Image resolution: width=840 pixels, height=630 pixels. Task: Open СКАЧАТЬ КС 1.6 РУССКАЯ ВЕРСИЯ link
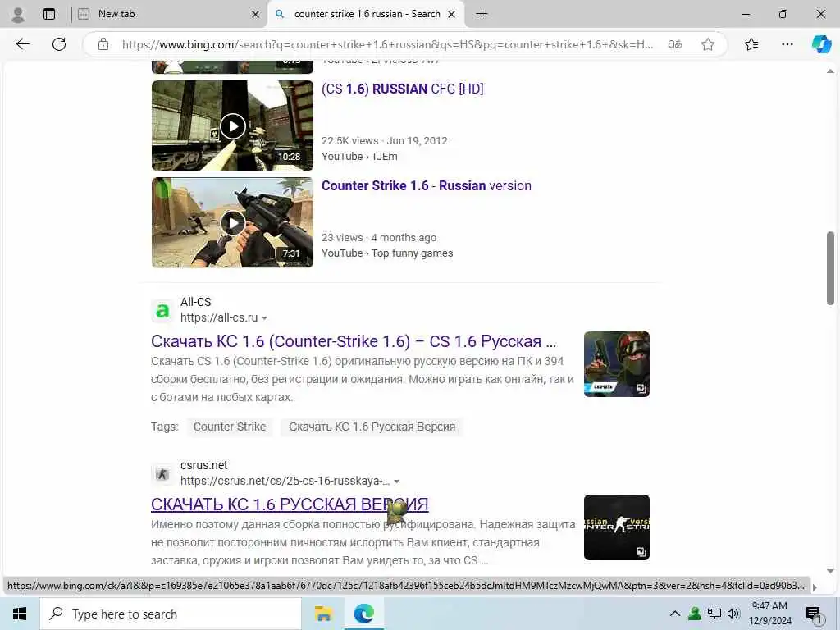[290, 504]
